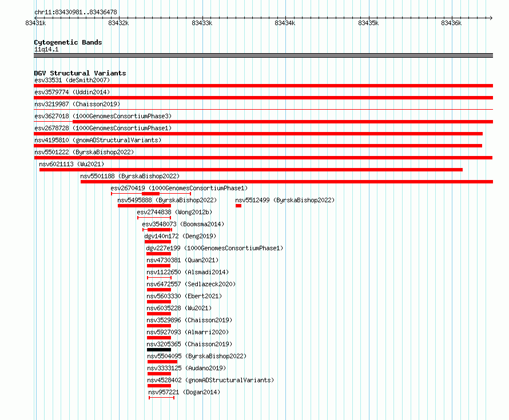Screen dimensions: 509x420
Task: Click the nsv1122650 thin interval glyph
Action: (x=159, y=278)
